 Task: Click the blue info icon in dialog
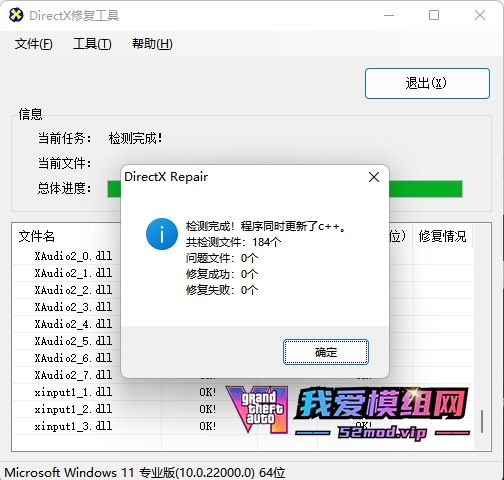point(162,234)
